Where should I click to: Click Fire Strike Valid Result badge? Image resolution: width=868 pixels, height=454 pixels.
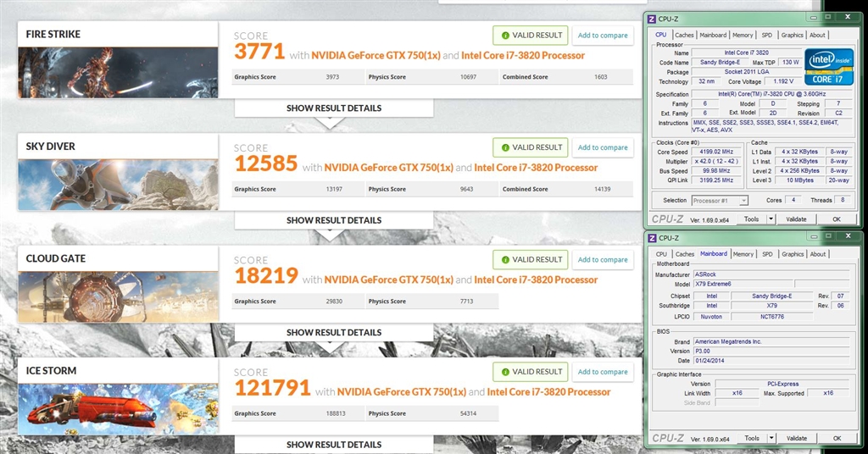point(531,36)
